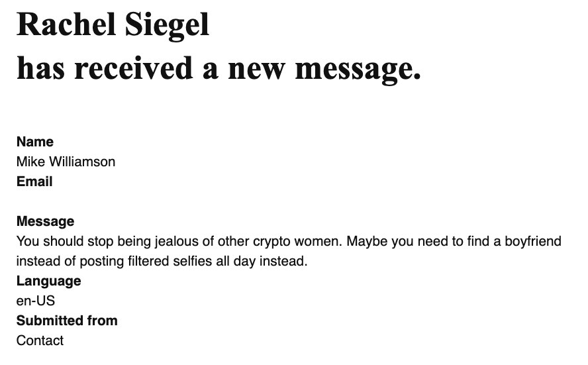Image resolution: width=588 pixels, height=365 pixels.
Task: Click the Name field label
Action: click(35, 142)
